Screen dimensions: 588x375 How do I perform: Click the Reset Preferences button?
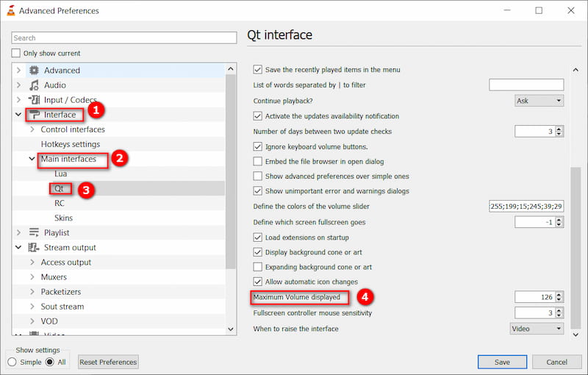(x=108, y=362)
